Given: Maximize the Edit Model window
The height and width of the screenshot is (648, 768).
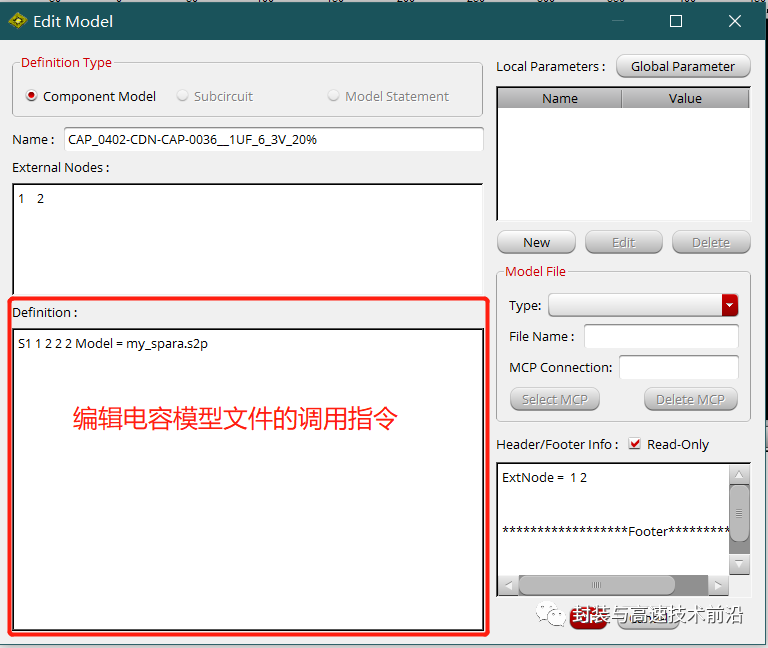Looking at the screenshot, I should pos(676,21).
